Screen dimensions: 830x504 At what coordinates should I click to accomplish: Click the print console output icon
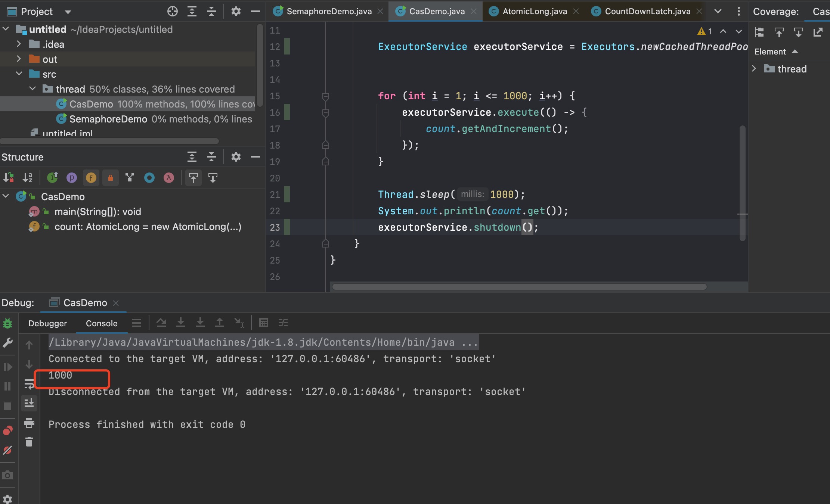29,423
